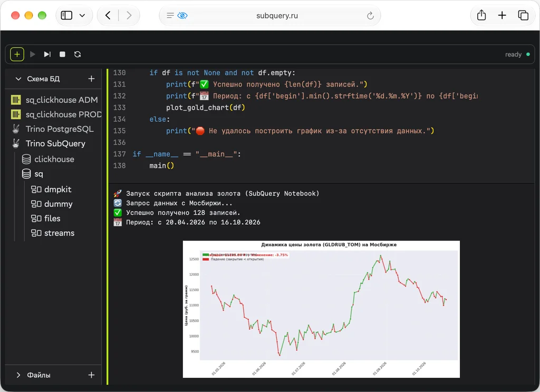Click the database icon beside sq
The width and height of the screenshot is (540, 392).
(x=26, y=174)
